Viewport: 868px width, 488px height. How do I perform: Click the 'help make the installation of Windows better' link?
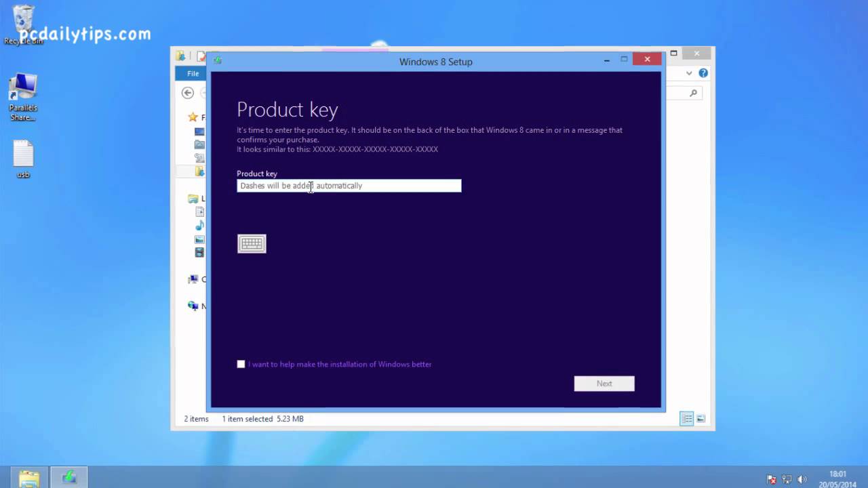coord(340,364)
